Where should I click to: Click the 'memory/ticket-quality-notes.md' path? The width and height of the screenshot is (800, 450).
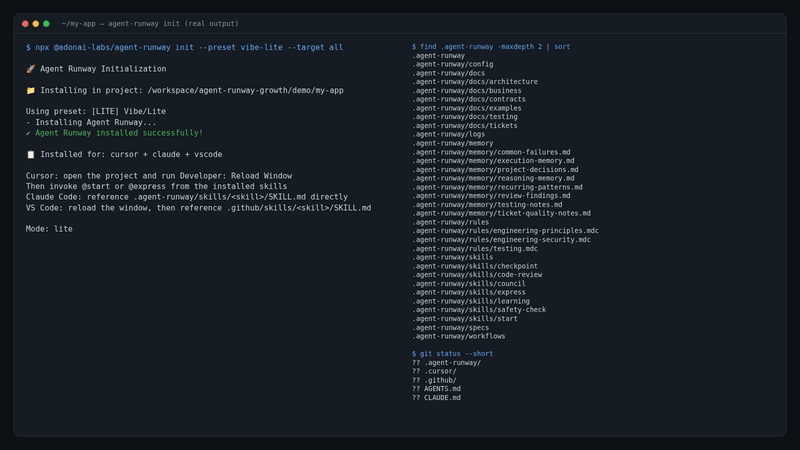[x=502, y=213]
